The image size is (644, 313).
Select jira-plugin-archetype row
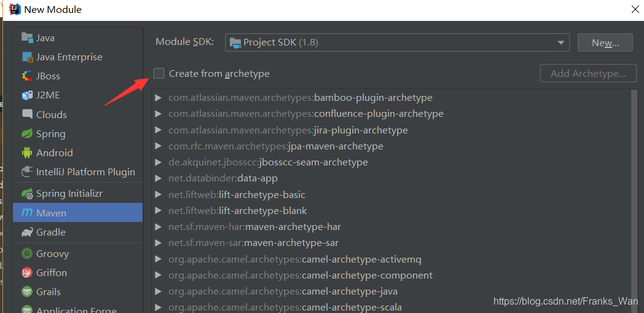392,130
